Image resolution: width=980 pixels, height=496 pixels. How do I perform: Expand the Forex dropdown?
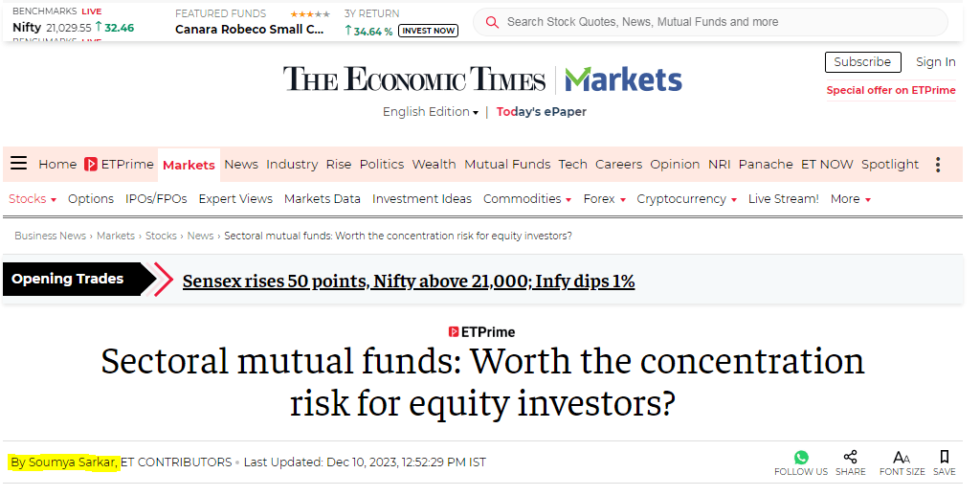point(604,199)
